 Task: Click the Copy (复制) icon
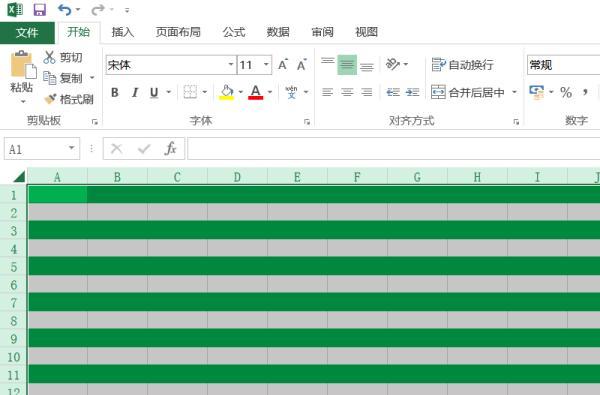coord(49,78)
